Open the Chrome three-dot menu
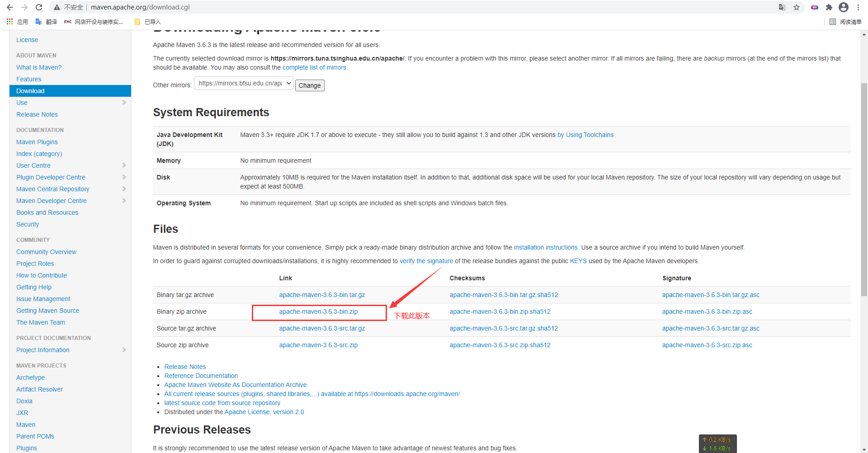868x453 pixels. 858,7
